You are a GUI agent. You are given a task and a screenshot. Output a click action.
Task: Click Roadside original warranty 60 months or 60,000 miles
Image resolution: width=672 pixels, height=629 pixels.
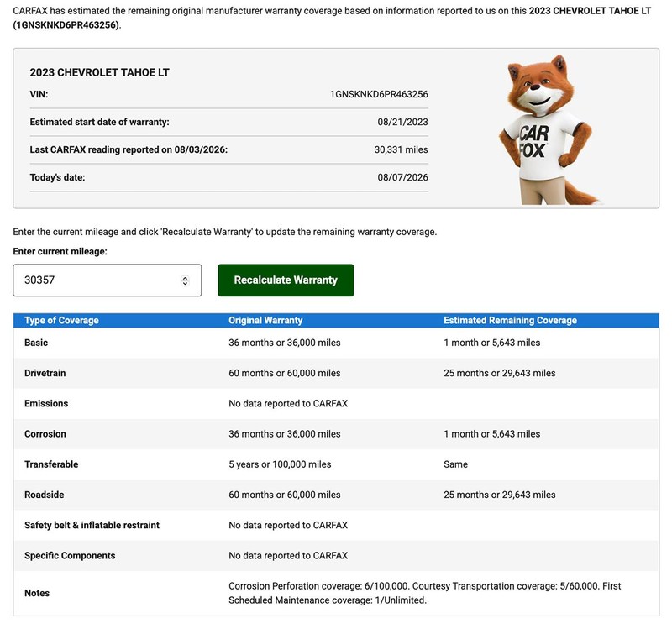(x=285, y=495)
